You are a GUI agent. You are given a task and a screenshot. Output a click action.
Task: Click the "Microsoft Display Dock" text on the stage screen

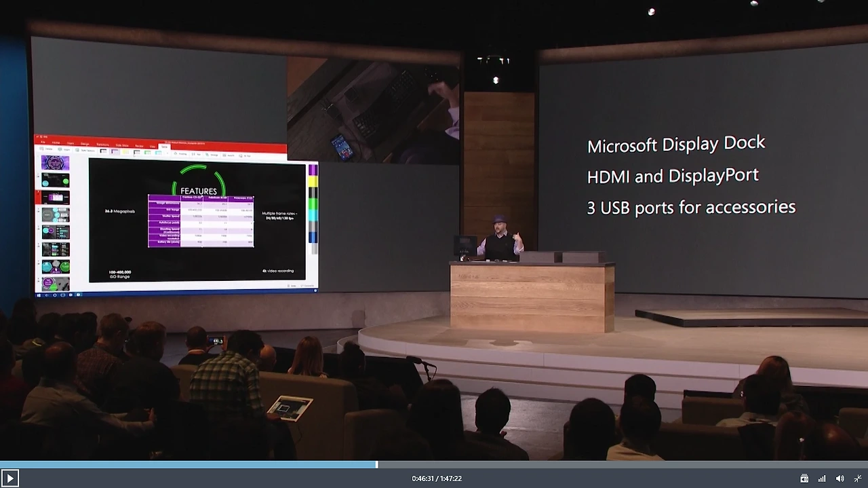pos(676,144)
